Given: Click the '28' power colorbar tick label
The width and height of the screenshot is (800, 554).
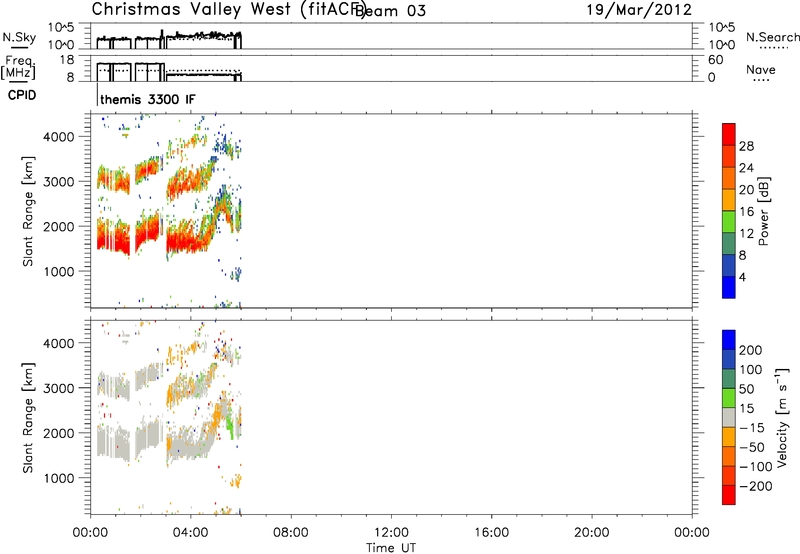Looking at the screenshot, I should coord(746,146).
